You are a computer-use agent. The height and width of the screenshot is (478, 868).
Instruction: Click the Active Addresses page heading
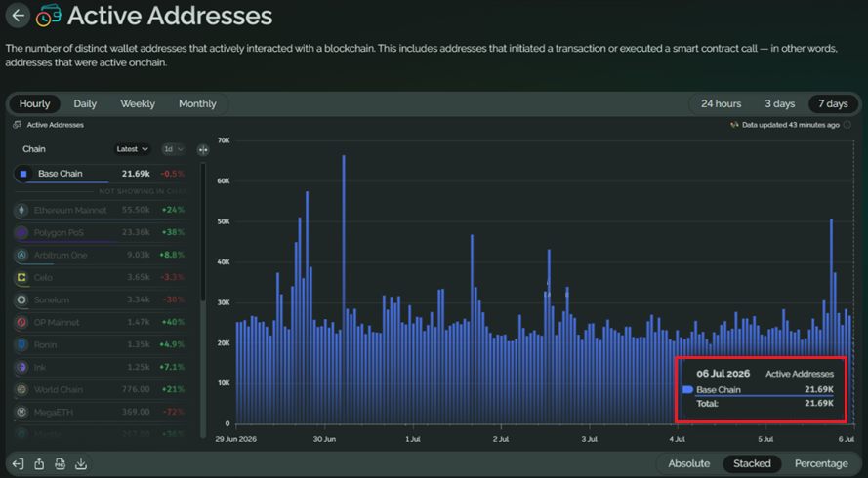coord(170,16)
